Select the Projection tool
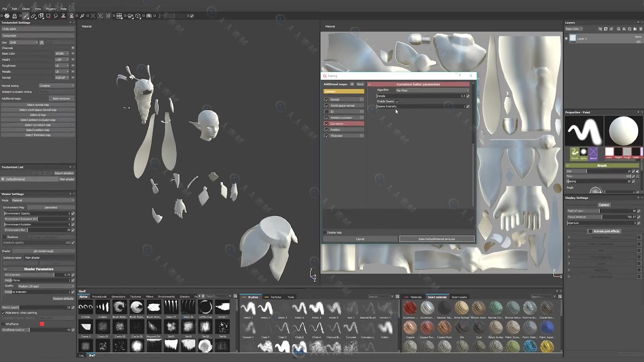This screenshot has width=644, height=362. point(41,16)
